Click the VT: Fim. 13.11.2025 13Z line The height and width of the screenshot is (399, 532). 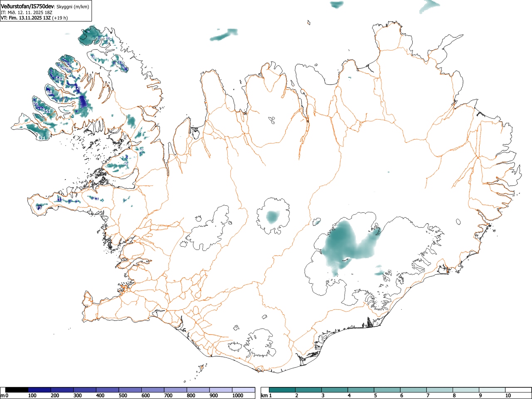click(x=26, y=18)
